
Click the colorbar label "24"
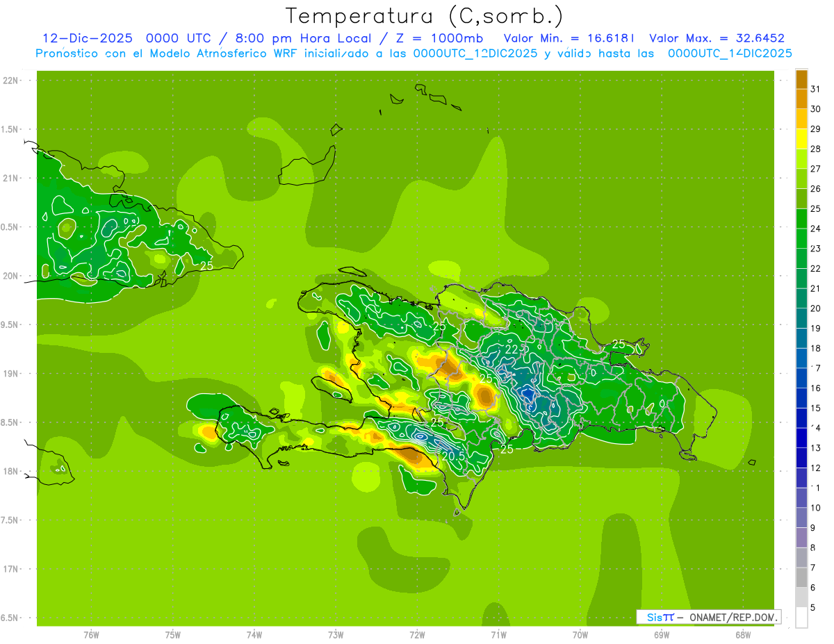tap(815, 229)
